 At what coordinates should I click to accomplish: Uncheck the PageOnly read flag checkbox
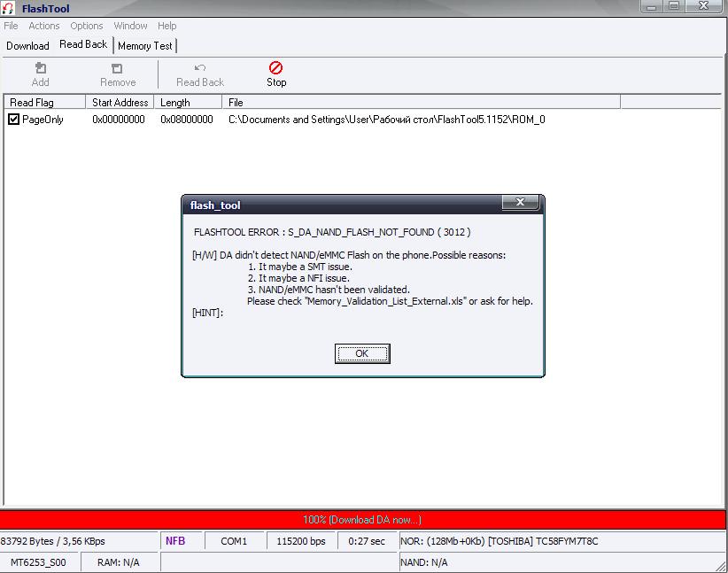point(14,120)
